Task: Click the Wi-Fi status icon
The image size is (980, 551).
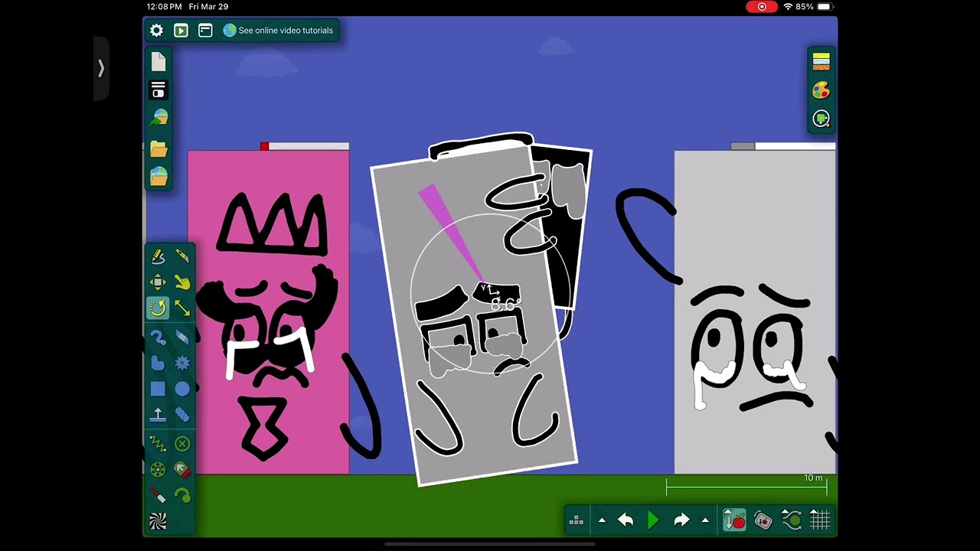Action: pos(788,7)
